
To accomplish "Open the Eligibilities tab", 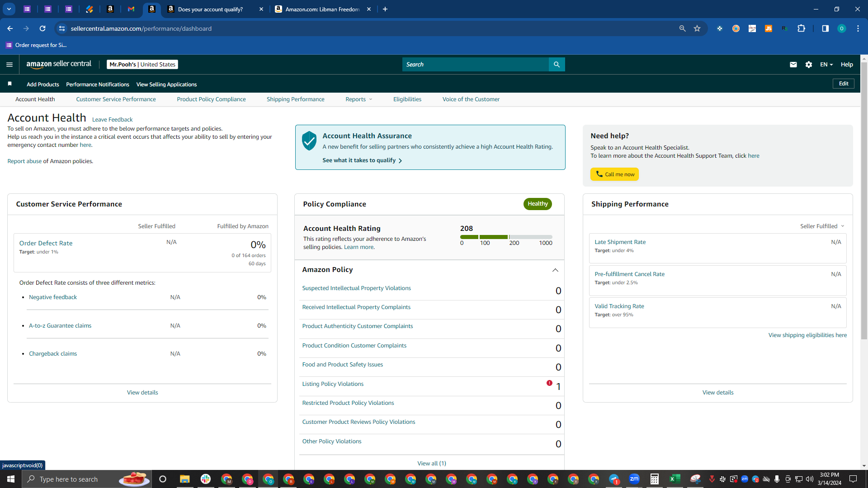I will pos(407,99).
